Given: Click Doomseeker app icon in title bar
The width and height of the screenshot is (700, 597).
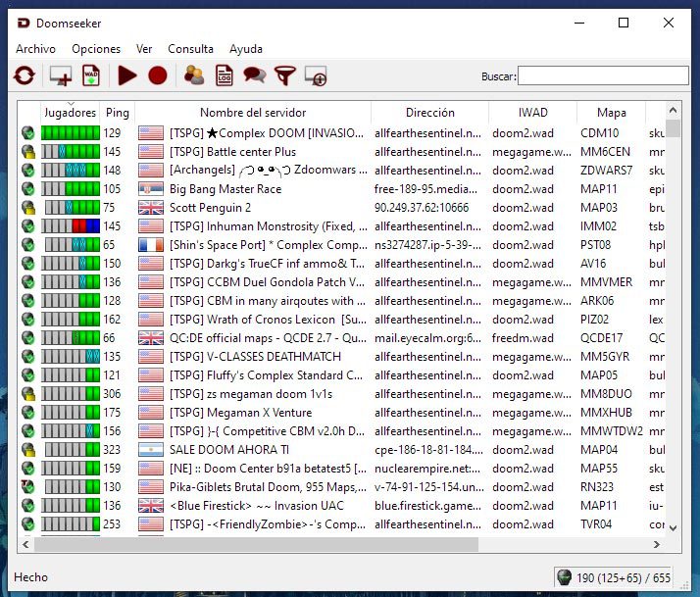Looking at the screenshot, I should coord(24,24).
